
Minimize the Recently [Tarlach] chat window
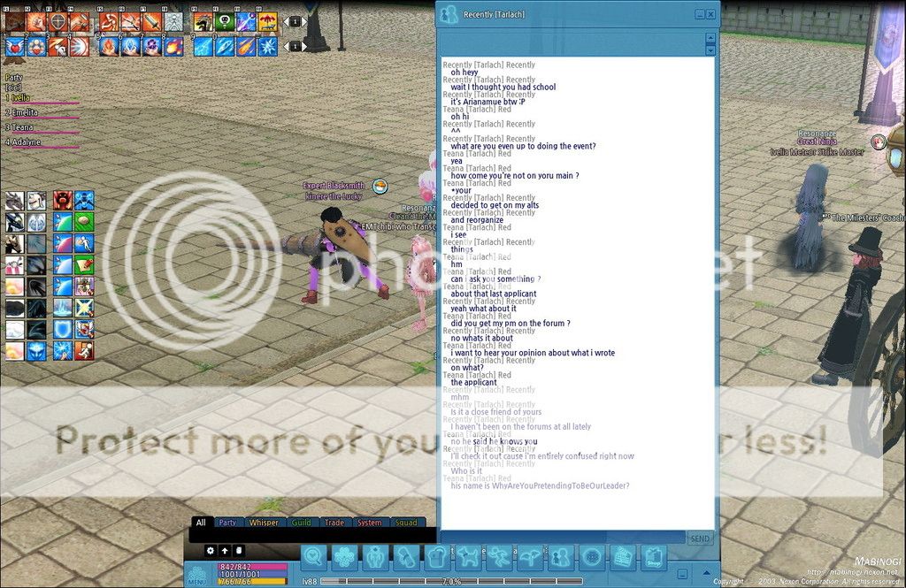700,14
